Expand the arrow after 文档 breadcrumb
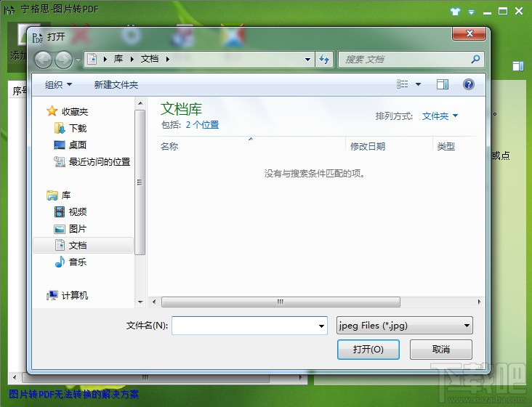Viewport: 532px width, 407px height. (168, 59)
